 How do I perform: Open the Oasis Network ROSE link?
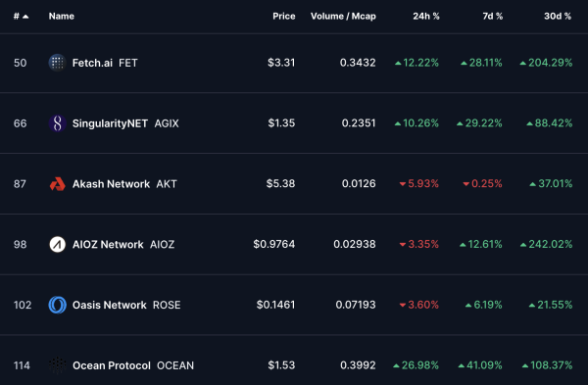pyautogui.click(x=126, y=305)
